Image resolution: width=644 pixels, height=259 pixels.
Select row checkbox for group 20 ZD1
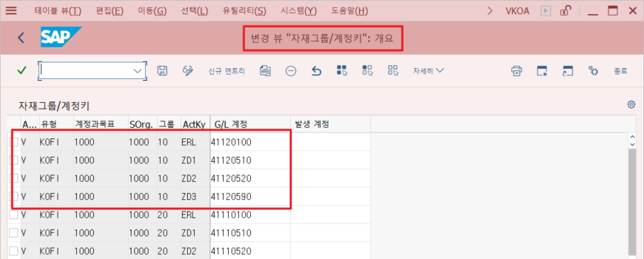(x=14, y=233)
